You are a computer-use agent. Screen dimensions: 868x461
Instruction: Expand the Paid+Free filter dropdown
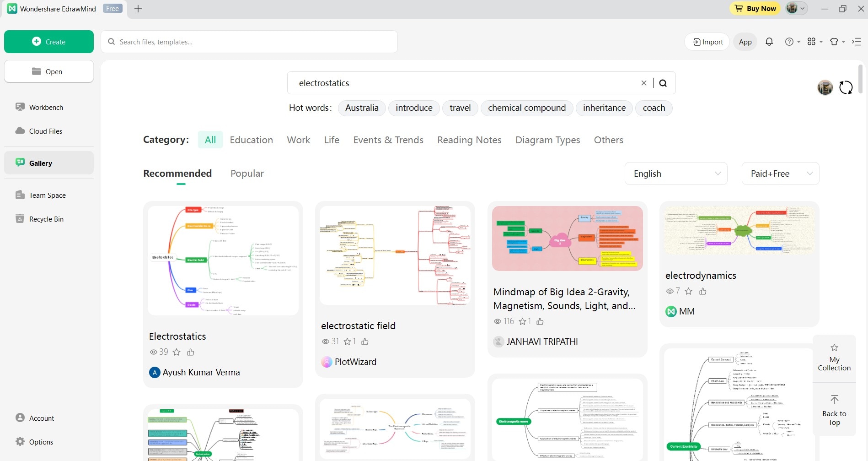pyautogui.click(x=780, y=174)
